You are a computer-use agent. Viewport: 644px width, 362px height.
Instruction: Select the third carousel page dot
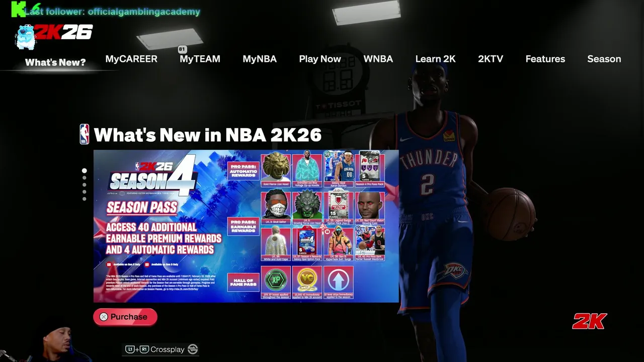coord(84,185)
